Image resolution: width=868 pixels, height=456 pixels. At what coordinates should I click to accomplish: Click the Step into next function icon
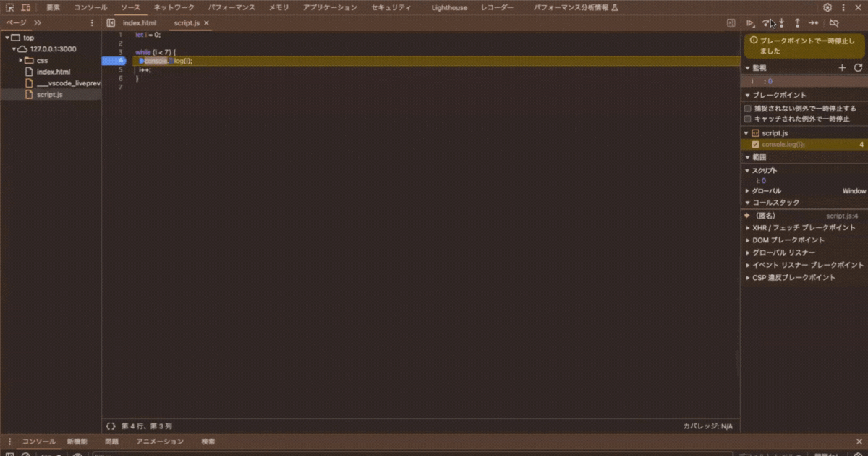(782, 23)
